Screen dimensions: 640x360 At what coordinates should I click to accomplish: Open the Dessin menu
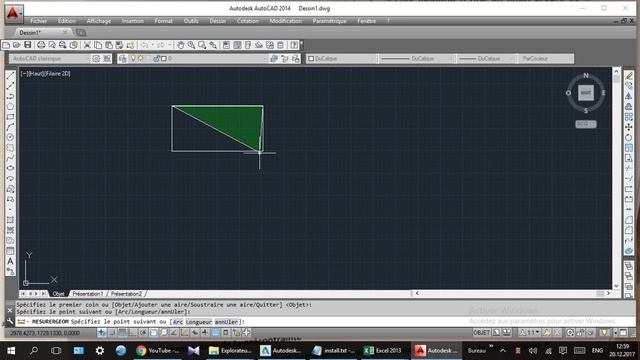point(218,21)
